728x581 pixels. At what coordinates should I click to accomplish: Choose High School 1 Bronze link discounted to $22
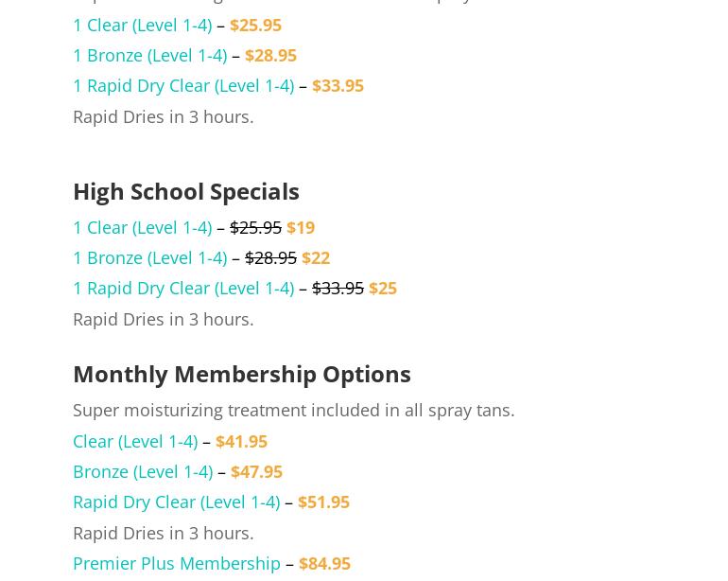[x=150, y=258]
